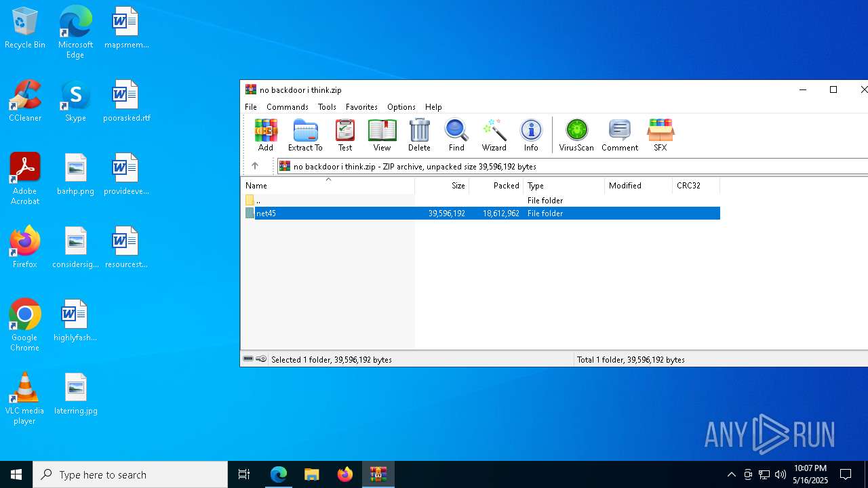Open the network tray icon
Image resolution: width=868 pixels, height=488 pixels.
[x=764, y=474]
